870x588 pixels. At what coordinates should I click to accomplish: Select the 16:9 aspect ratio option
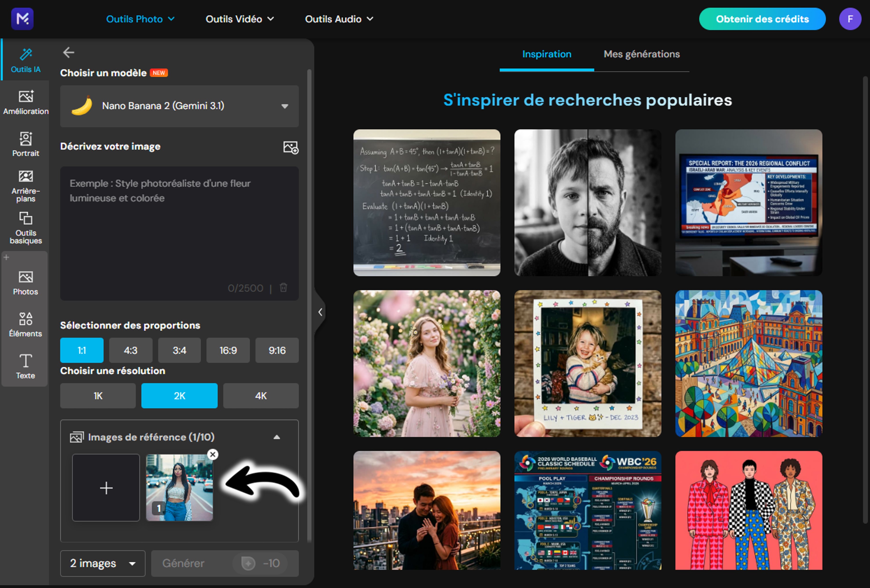pyautogui.click(x=228, y=350)
